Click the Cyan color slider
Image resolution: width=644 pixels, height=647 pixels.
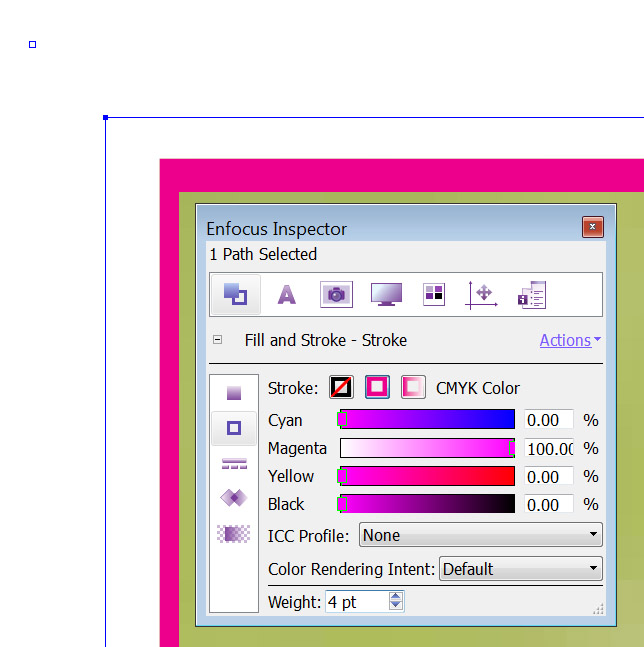click(427, 419)
